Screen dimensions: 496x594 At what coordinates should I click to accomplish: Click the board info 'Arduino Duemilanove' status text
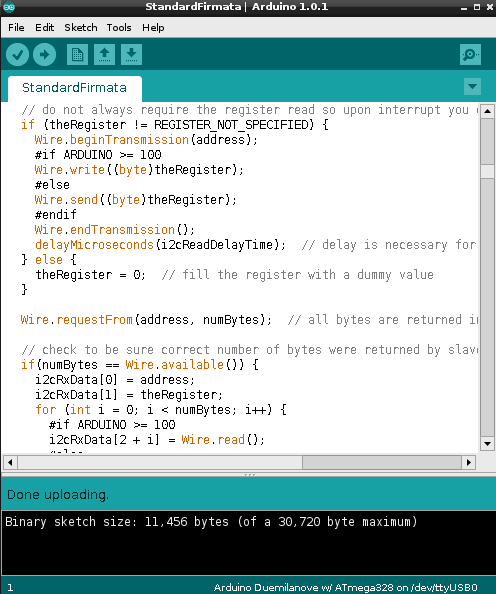pos(345,588)
